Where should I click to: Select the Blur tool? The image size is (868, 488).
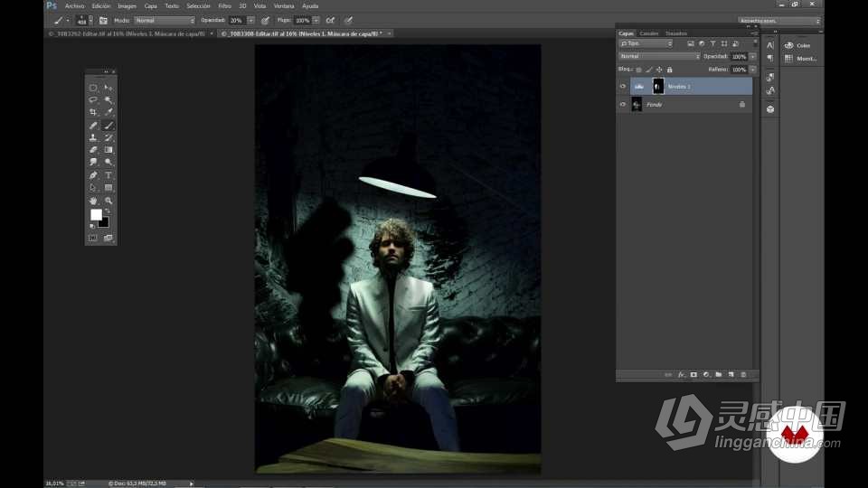93,162
